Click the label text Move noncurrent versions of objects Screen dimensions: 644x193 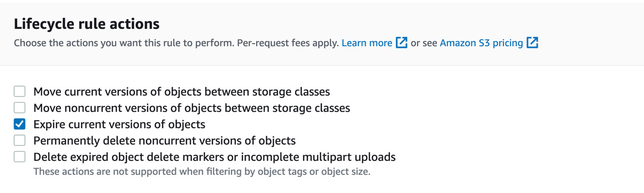point(192,108)
